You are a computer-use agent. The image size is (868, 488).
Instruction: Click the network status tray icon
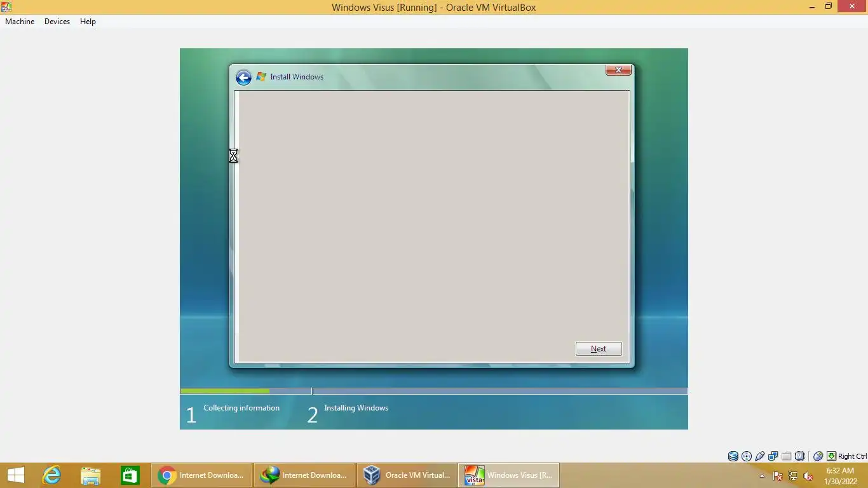[x=793, y=476]
